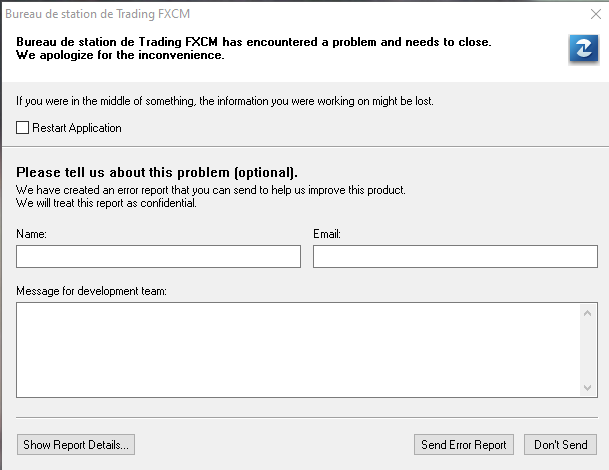The height and width of the screenshot is (470, 609).
Task: Click the message box scroll up arrow
Action: pos(587,313)
